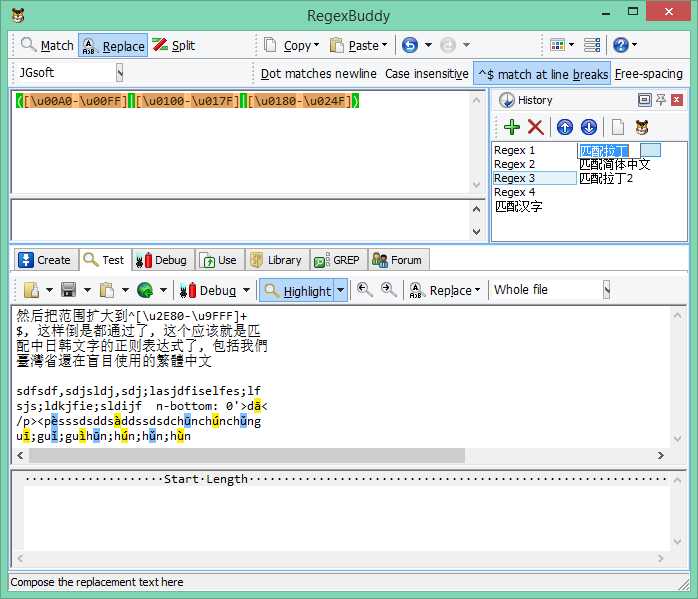Move regex up in History
Viewport: 698px width, 599px height.
tap(564, 127)
